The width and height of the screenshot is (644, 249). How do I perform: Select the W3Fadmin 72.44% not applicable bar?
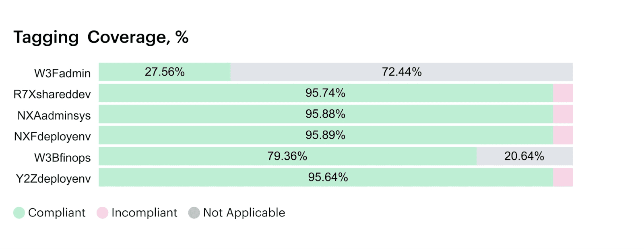(x=401, y=72)
